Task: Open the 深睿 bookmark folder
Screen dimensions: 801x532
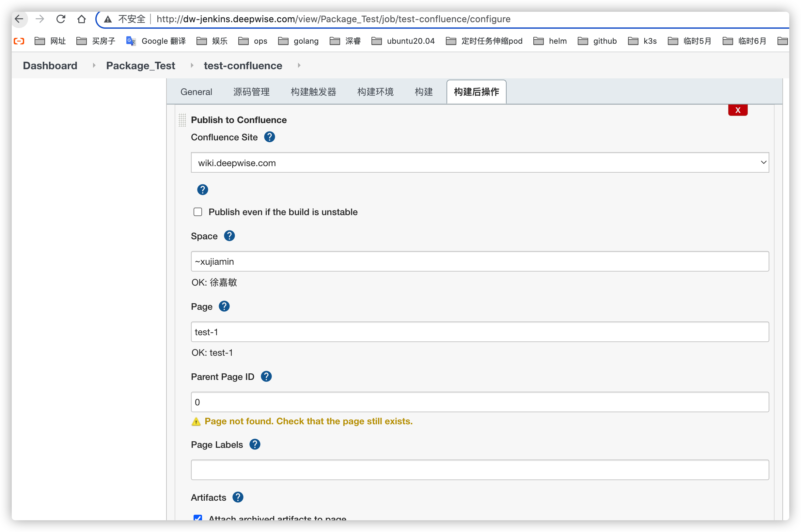Action: tap(345, 41)
